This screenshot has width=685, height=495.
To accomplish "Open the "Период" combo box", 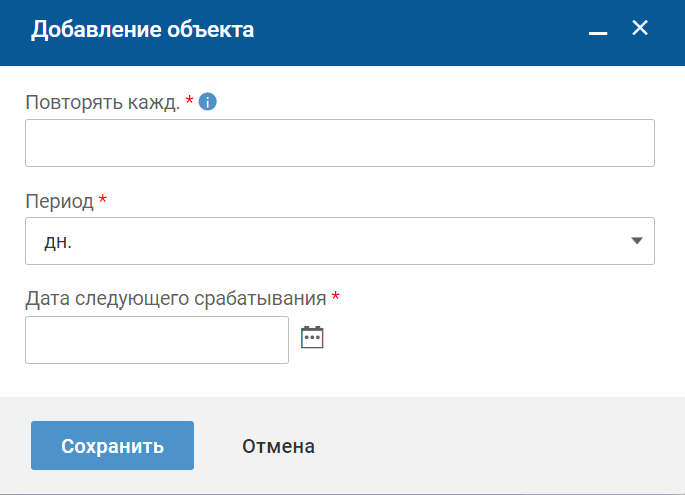I will 339,241.
